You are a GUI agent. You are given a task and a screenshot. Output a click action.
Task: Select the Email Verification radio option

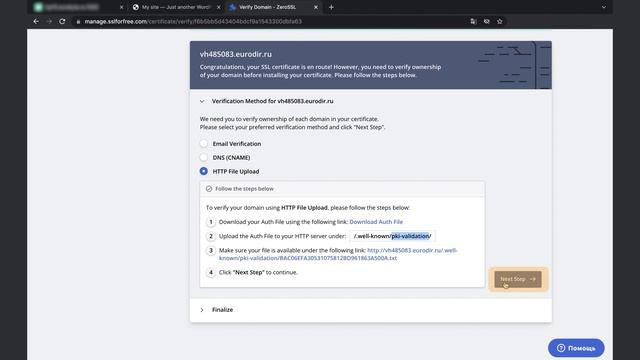pyautogui.click(x=204, y=144)
